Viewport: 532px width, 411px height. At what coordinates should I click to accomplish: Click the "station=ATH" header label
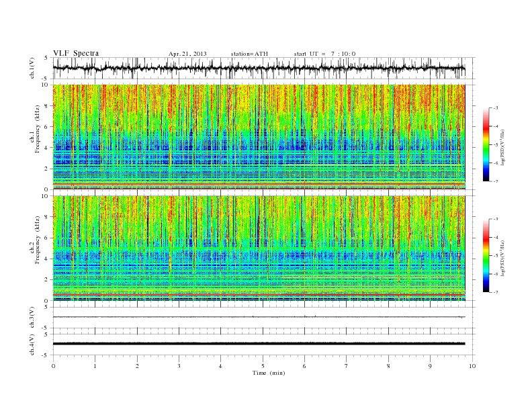249,54
